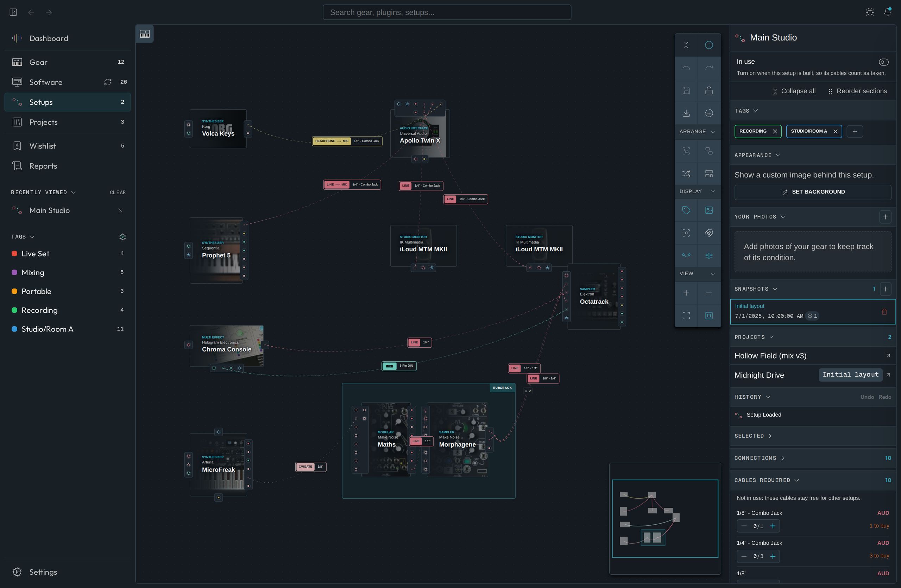Collapse the RECENTLY VIEWED list
This screenshot has height=588, width=901.
click(x=44, y=192)
